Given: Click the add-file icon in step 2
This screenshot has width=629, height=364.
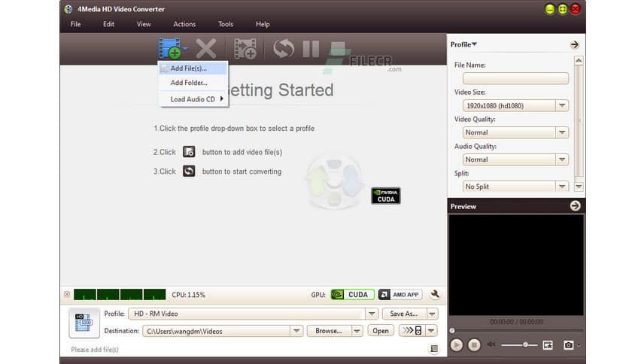Looking at the screenshot, I should point(189,151).
